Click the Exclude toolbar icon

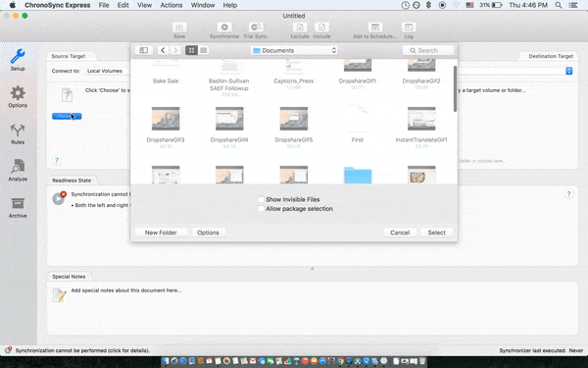[x=300, y=27]
